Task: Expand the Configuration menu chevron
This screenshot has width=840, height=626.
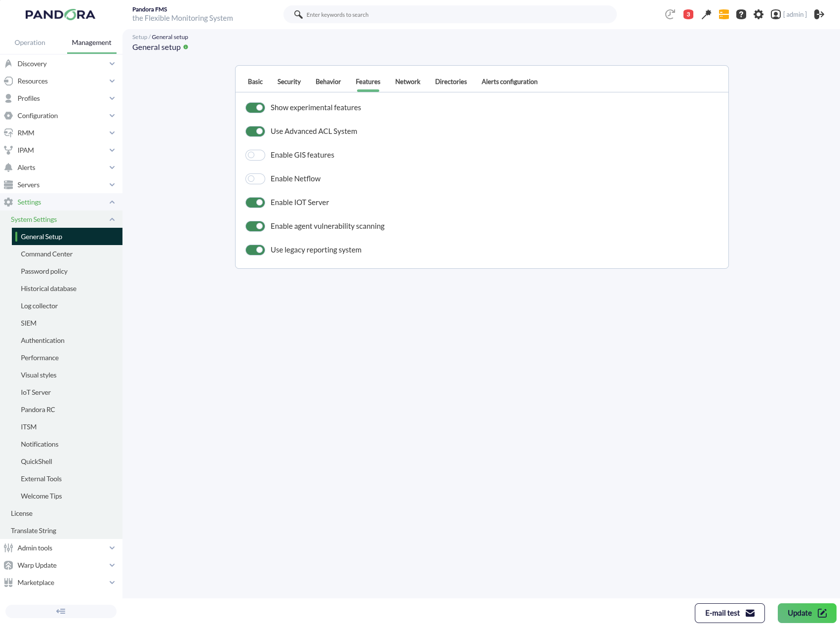Action: pos(112,116)
